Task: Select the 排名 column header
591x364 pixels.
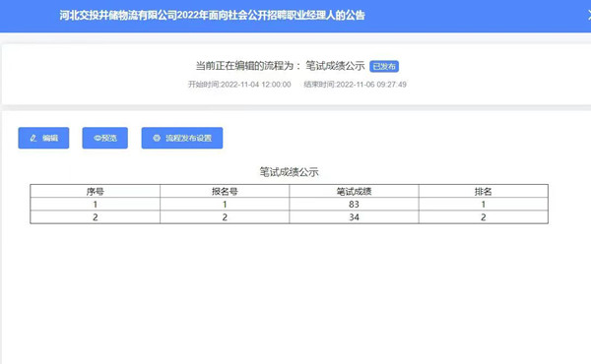Action: click(x=484, y=191)
